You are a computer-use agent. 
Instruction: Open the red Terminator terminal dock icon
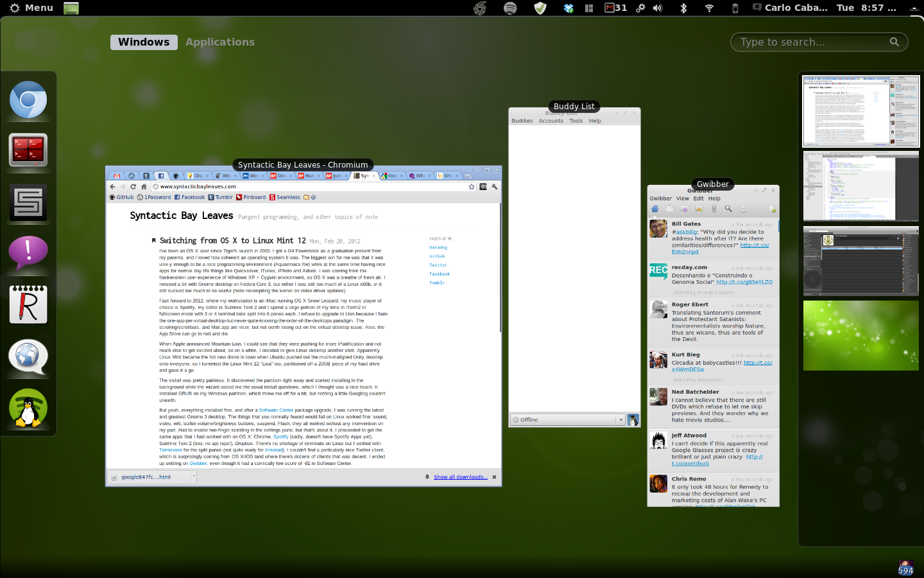coord(28,150)
